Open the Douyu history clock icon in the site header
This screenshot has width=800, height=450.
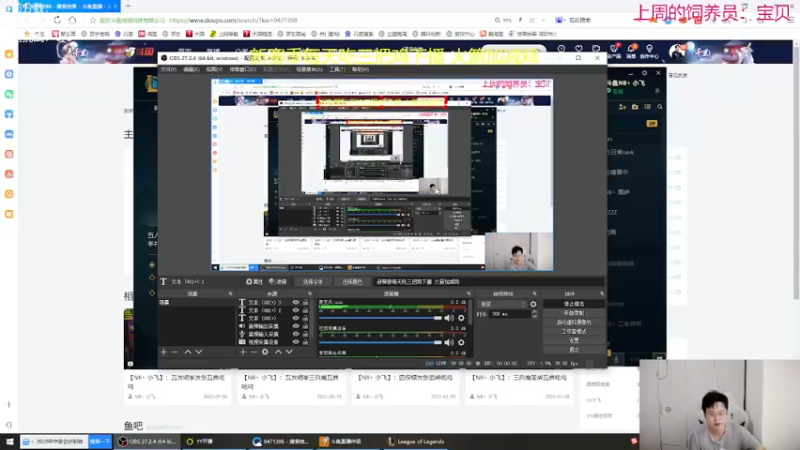click(x=561, y=49)
